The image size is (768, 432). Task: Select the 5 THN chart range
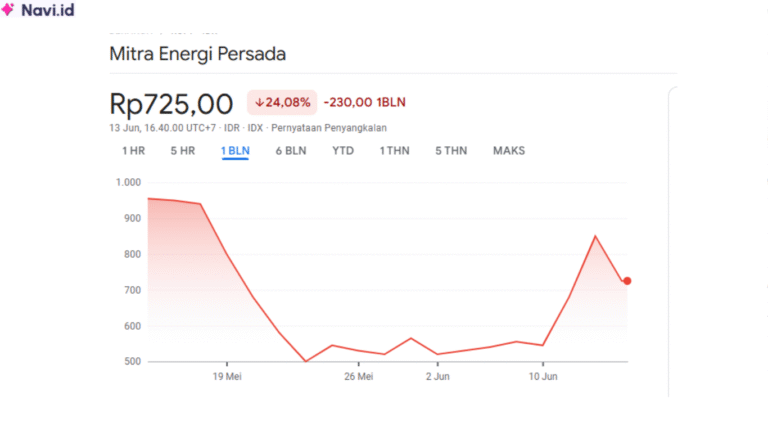[451, 151]
